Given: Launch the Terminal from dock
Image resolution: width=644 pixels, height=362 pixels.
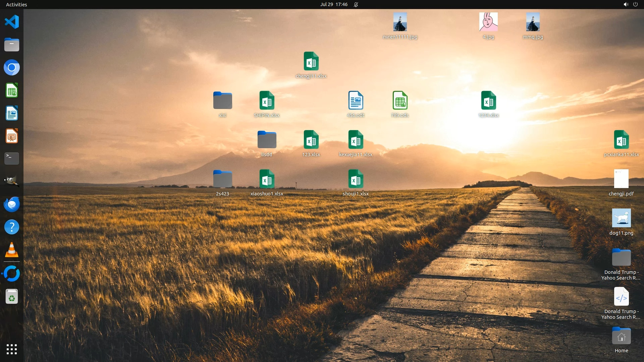Looking at the screenshot, I should coord(12,159).
